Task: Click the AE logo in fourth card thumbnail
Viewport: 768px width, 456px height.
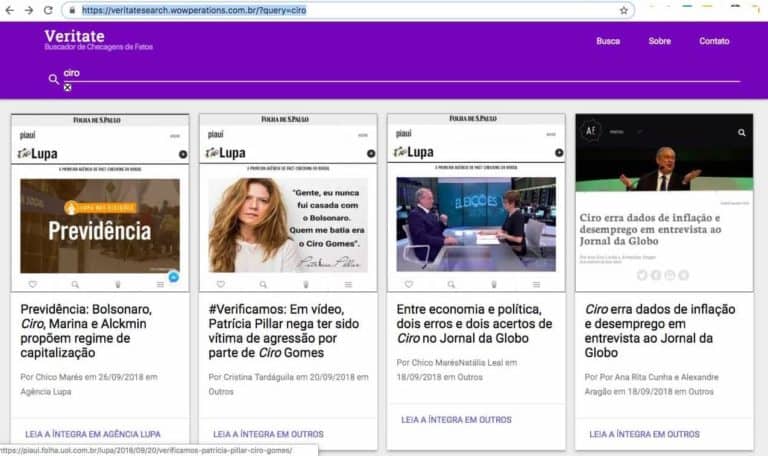Action: coord(591,131)
